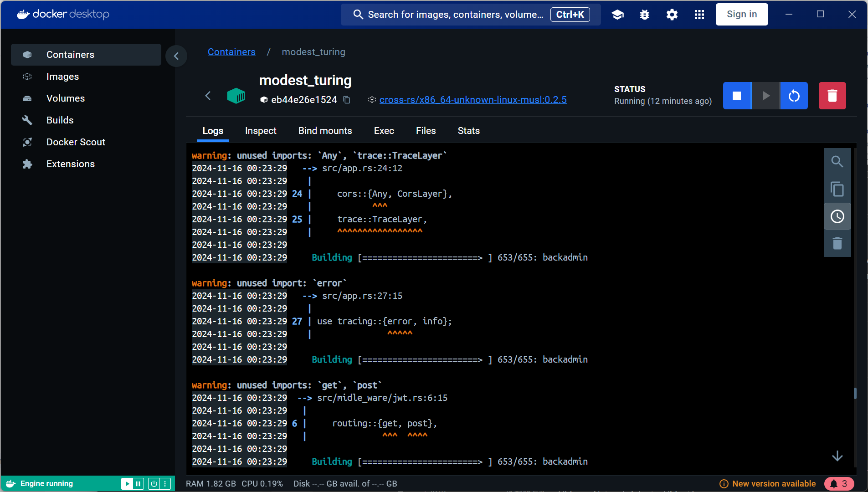Image resolution: width=868 pixels, height=492 pixels.
Task: Click the Sign in button
Action: [742, 15]
